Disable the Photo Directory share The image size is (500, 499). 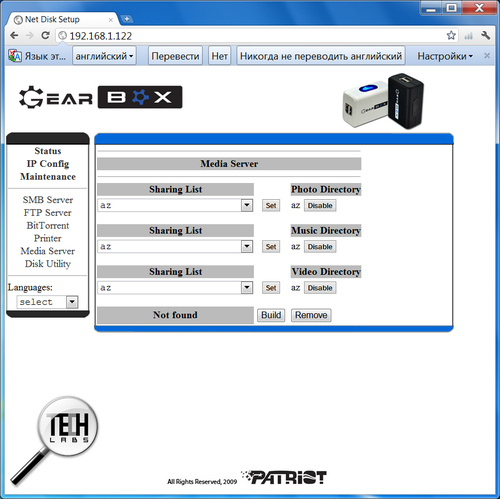coord(320,205)
